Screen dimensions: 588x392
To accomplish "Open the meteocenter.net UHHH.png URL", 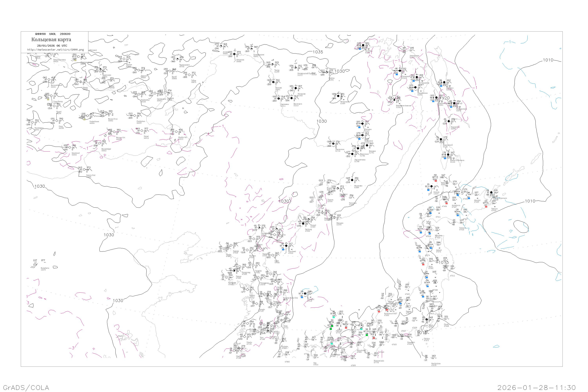I will point(55,50).
